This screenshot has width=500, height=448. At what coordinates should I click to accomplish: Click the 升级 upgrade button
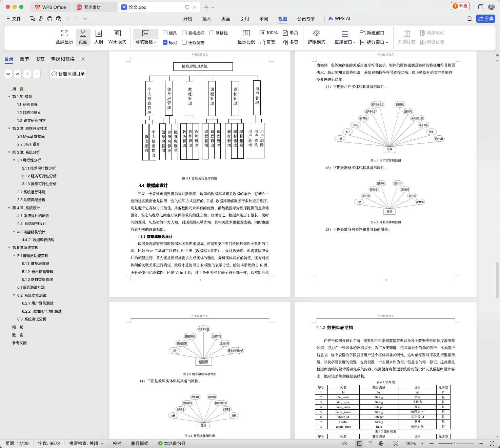[460, 6]
